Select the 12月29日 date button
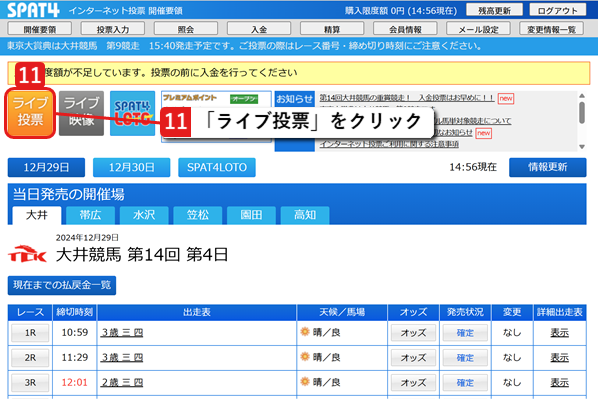 point(46,167)
